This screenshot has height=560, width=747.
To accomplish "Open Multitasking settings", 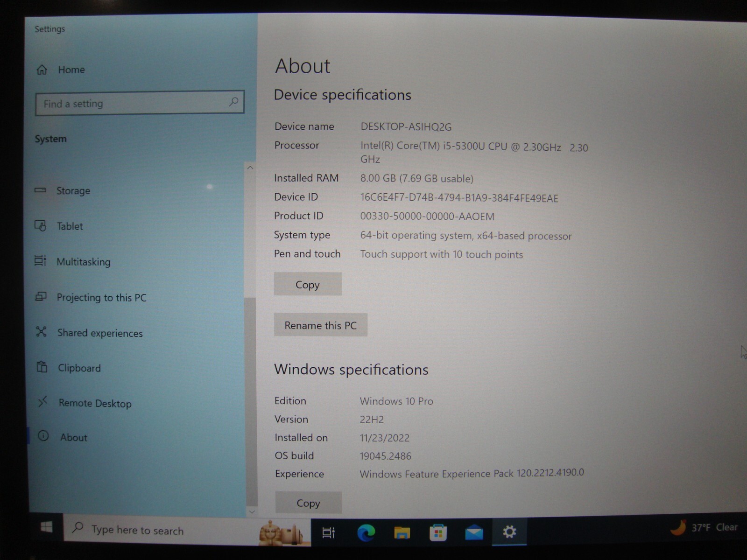I will 83,262.
